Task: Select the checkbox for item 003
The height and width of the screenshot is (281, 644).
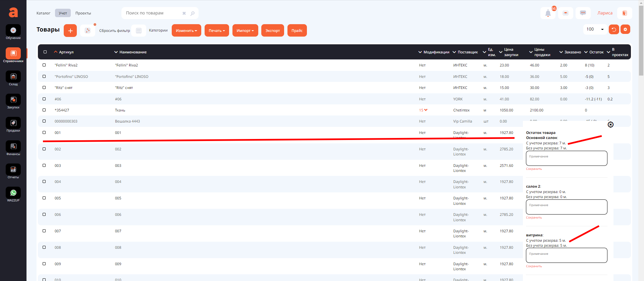Action: tap(44, 166)
